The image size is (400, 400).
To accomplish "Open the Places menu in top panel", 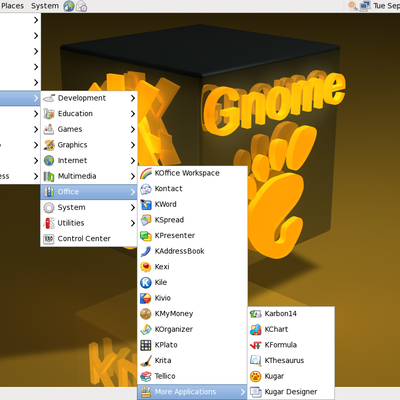I will [12, 6].
